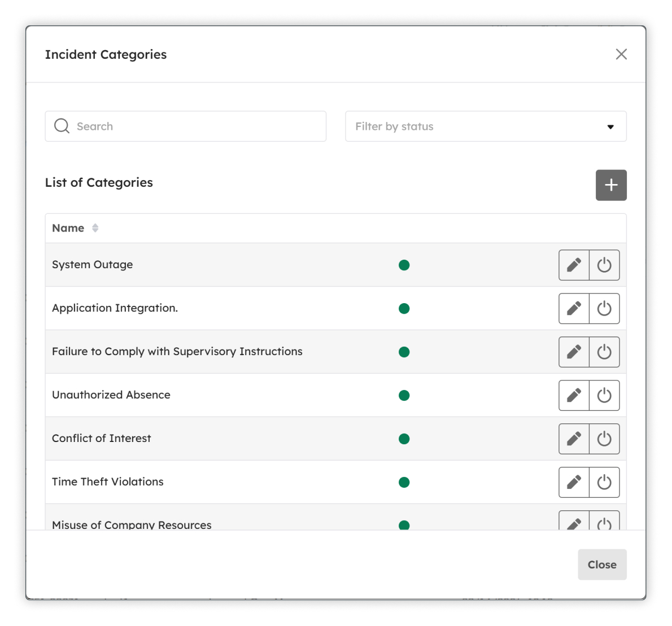Toggle power for Unauthorized Absence
Screen dimensions: 672x626
[604, 396]
